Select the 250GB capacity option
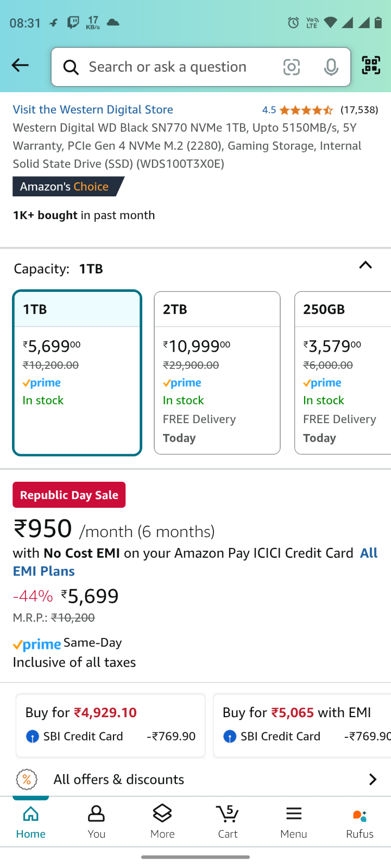 point(343,373)
